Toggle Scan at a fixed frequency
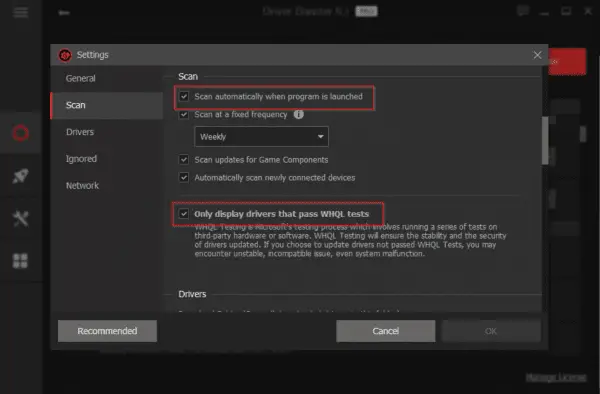Screen dimensions: 600x394 (x=184, y=114)
